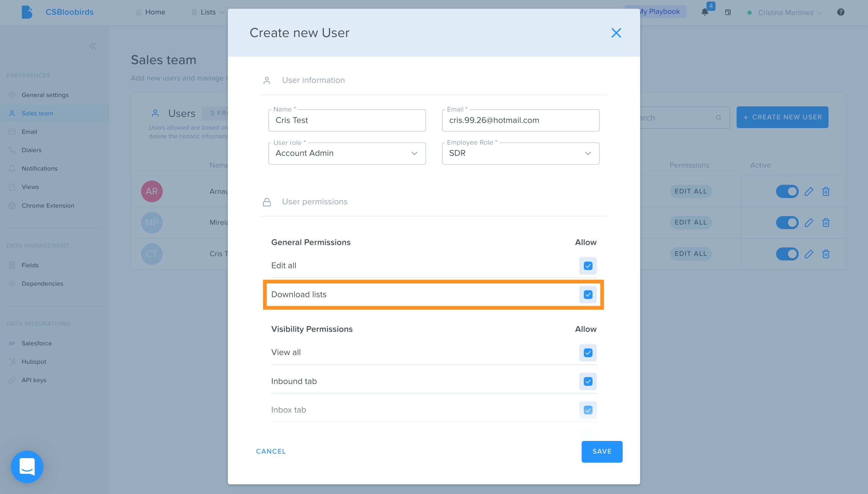Open Notifications in sidebar
The image size is (868, 494).
coord(39,168)
